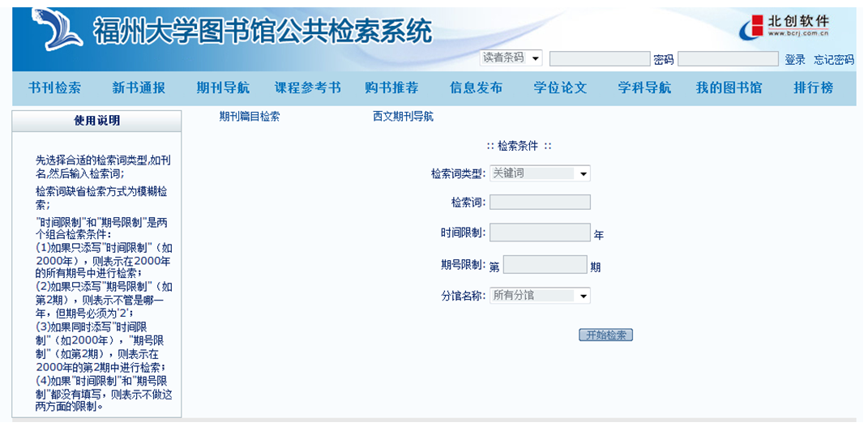Open the 购书推荐 menu item

click(391, 88)
